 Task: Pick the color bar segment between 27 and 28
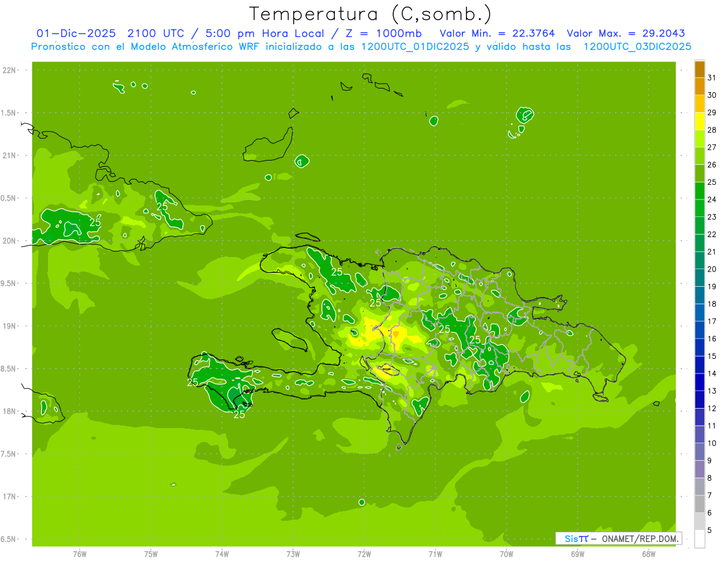pyautogui.click(x=699, y=139)
